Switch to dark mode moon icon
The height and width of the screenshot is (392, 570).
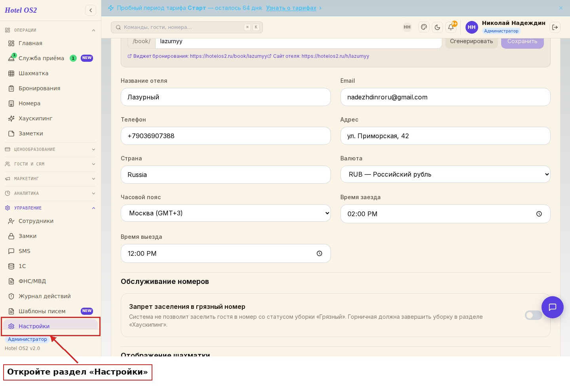coord(437,27)
